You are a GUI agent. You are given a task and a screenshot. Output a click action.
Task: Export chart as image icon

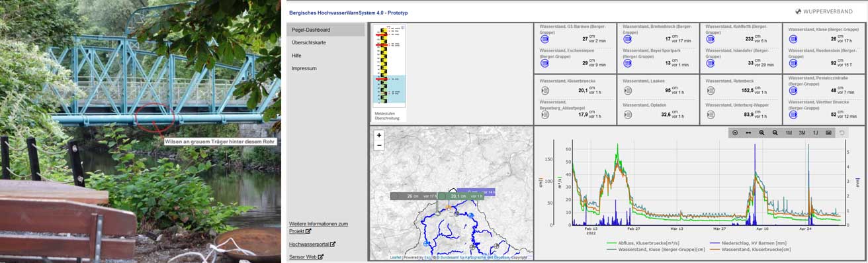coord(828,132)
